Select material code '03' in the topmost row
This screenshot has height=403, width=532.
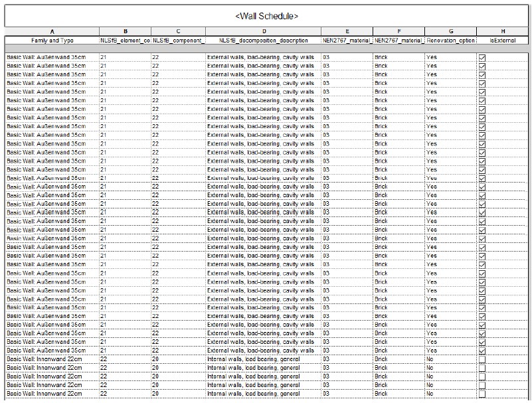(347, 57)
